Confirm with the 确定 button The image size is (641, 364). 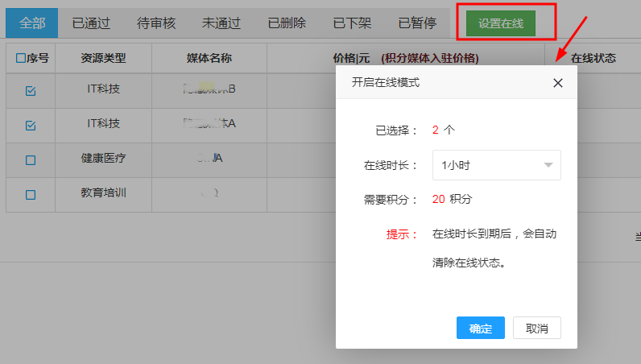tap(480, 328)
